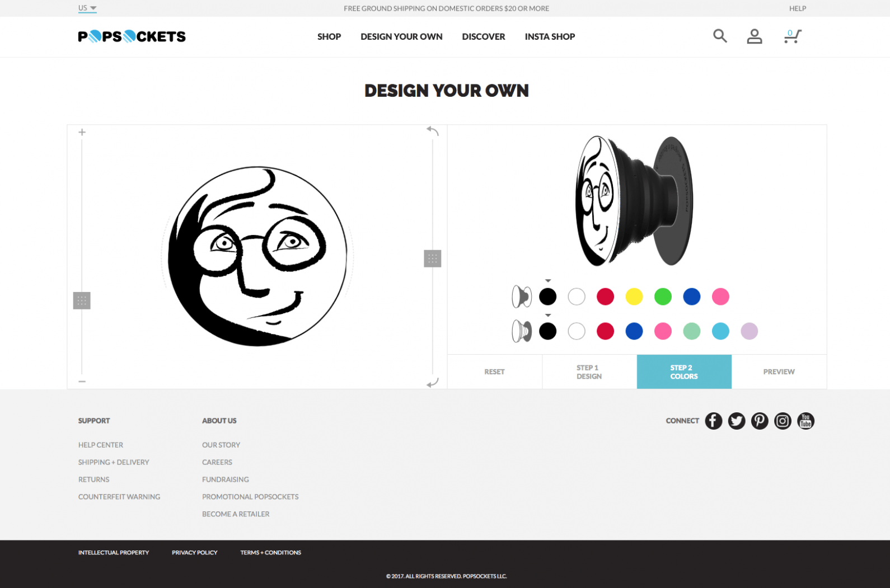The width and height of the screenshot is (890, 588).
Task: Choose yellow in the top color row
Action: pyautogui.click(x=634, y=297)
